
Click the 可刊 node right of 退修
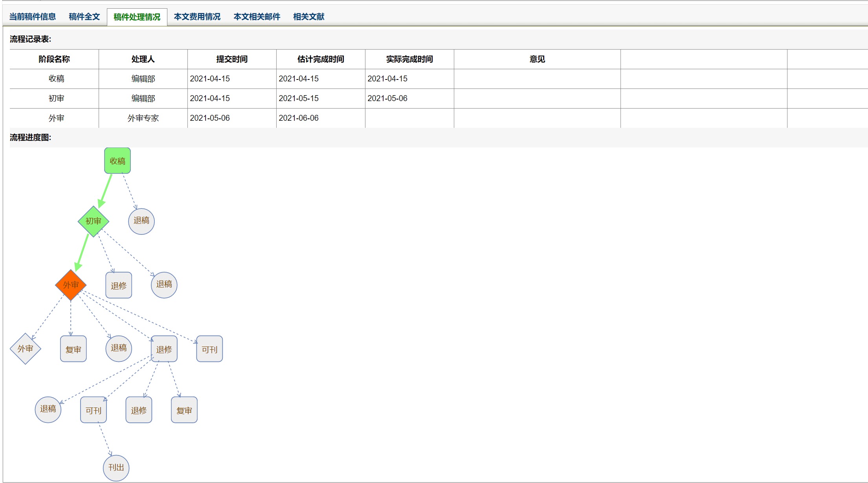pyautogui.click(x=209, y=349)
